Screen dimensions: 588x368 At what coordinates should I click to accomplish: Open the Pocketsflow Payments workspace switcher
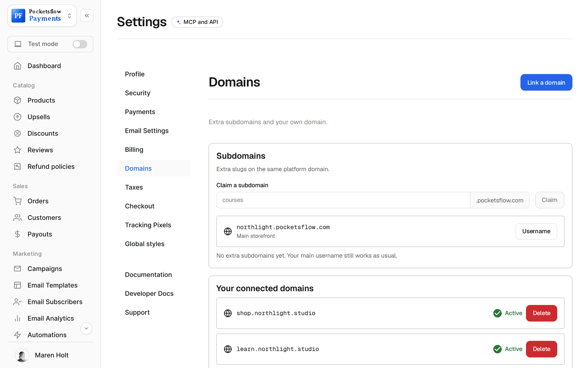pos(42,16)
